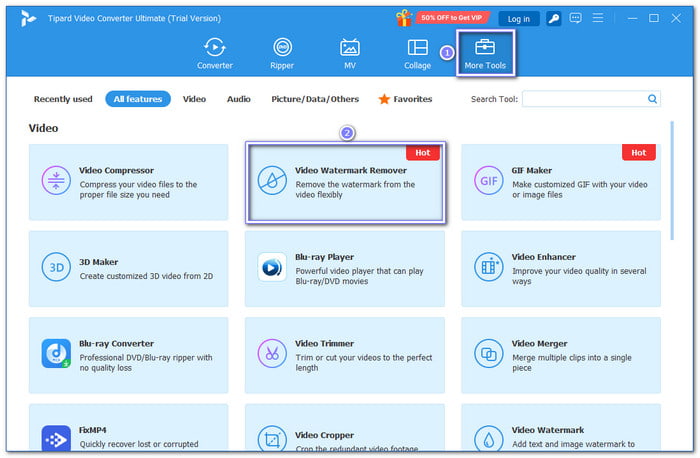Image resolution: width=700 pixels, height=458 pixels.
Task: Switch to the Audio tab
Action: (x=239, y=99)
